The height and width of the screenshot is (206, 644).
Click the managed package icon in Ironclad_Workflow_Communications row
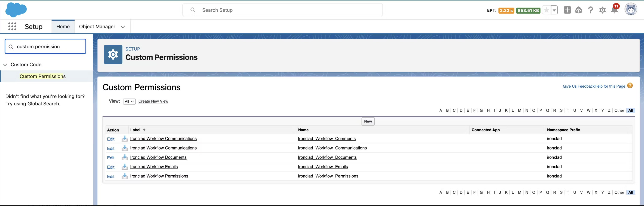point(125,148)
